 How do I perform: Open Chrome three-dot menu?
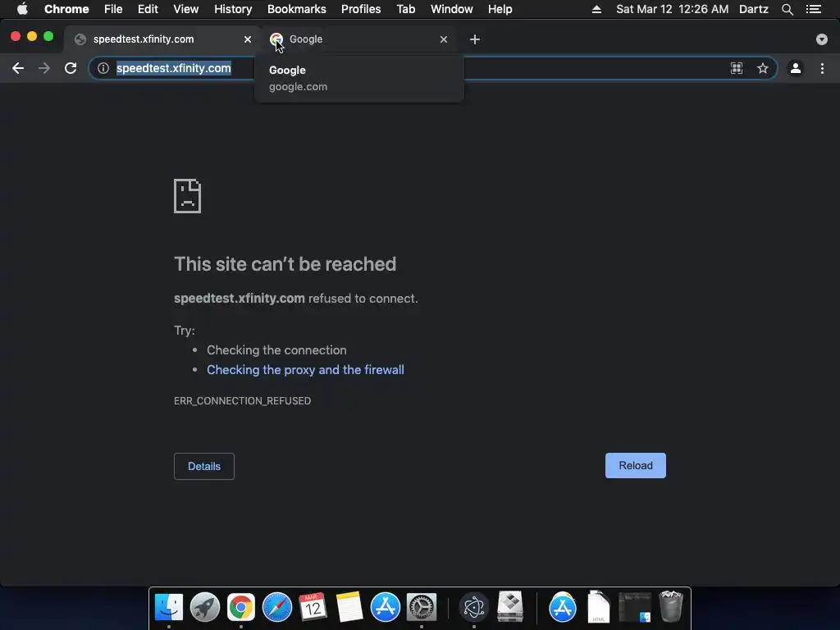tap(822, 68)
